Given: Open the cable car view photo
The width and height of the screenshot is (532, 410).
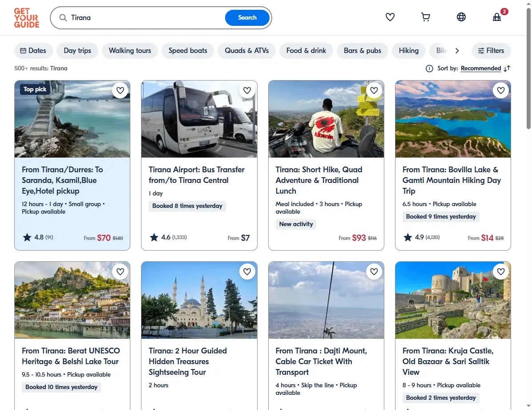Looking at the screenshot, I should click(326, 300).
